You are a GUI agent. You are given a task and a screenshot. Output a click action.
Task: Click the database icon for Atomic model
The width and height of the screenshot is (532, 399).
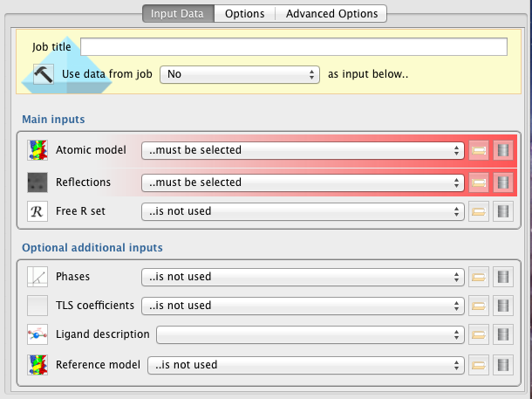[502, 150]
